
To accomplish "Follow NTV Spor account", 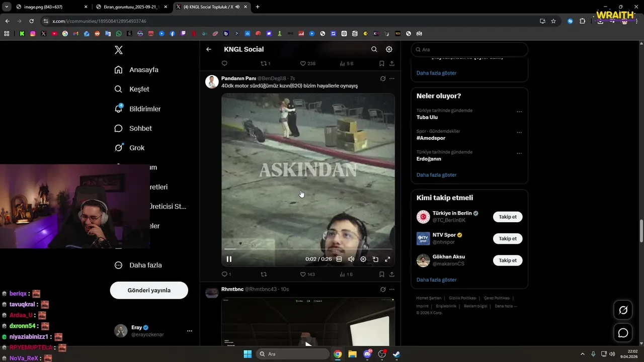I will coord(508,238).
